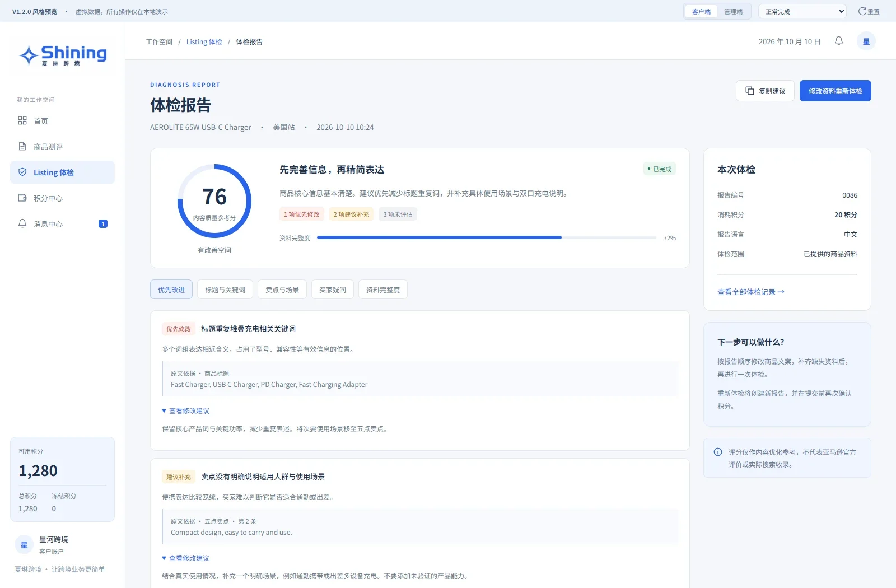
Task: Click the 积分中心 wallet icon
Action: tap(22, 198)
